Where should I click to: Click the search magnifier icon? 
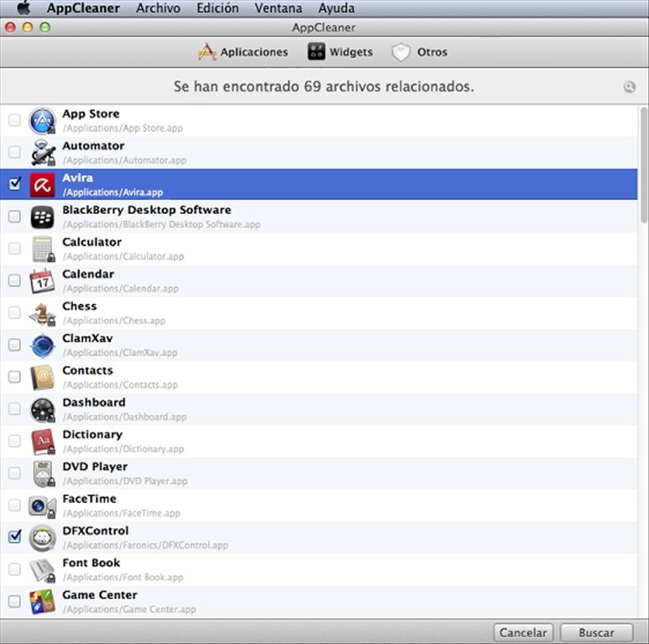(629, 87)
